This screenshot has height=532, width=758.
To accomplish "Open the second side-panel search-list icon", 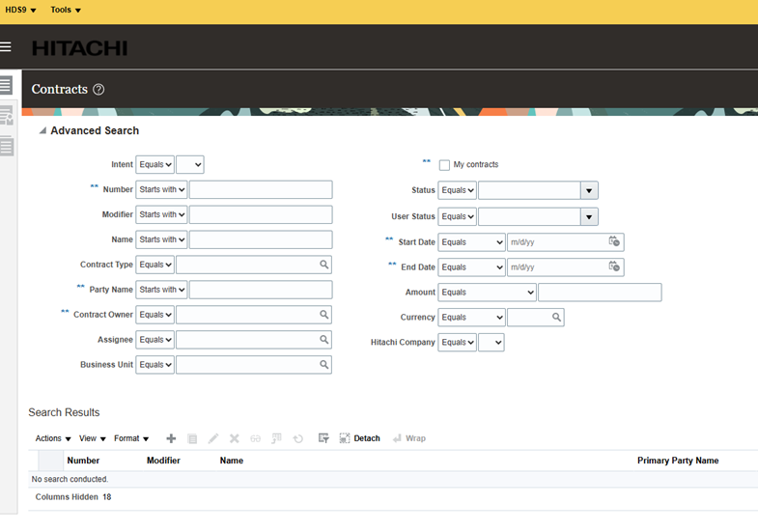I will [7, 116].
